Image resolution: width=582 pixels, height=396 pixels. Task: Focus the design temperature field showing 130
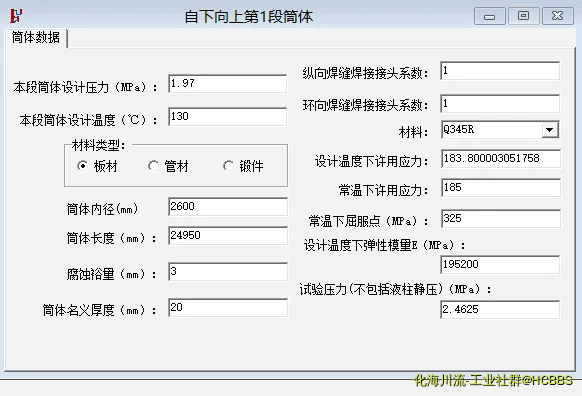point(228,117)
